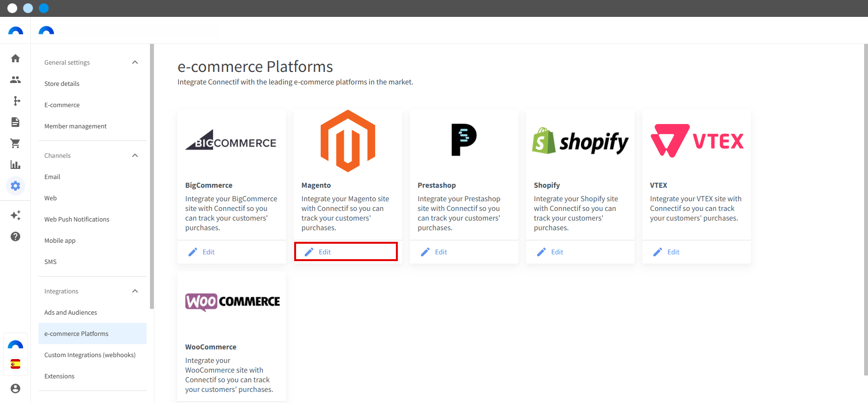Click the WooCommerce card title
868x403 pixels.
coord(211,347)
